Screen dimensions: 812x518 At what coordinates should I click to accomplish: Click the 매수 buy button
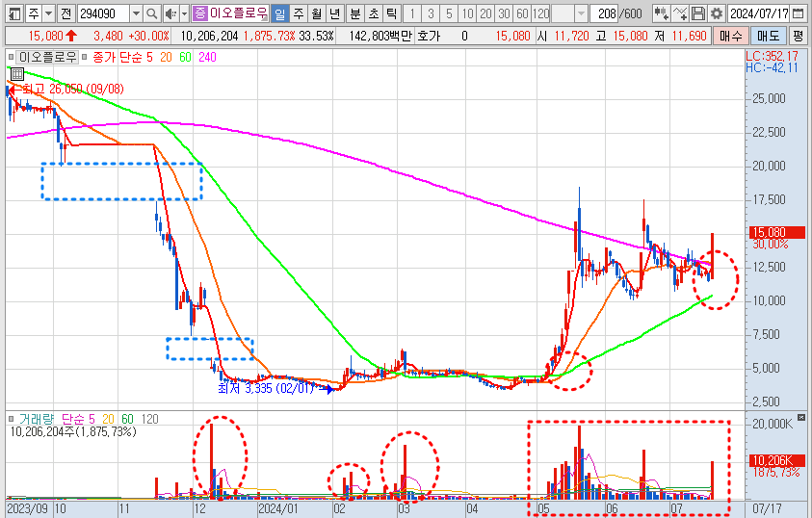pyautogui.click(x=731, y=36)
